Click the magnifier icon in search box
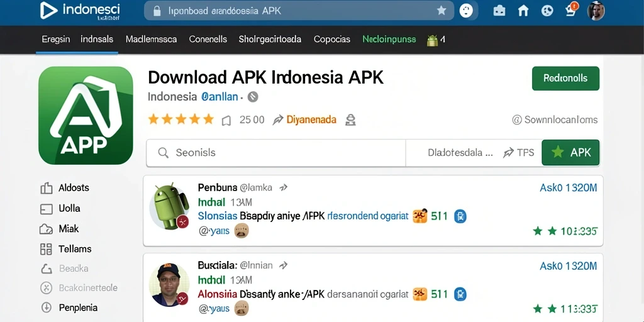 click(x=163, y=153)
